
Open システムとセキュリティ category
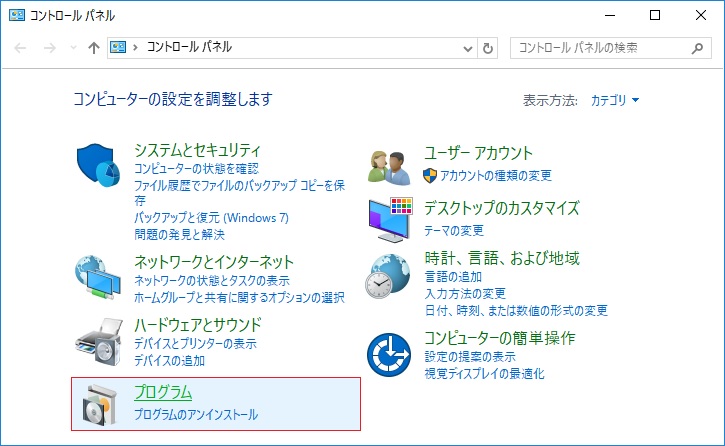click(x=197, y=150)
